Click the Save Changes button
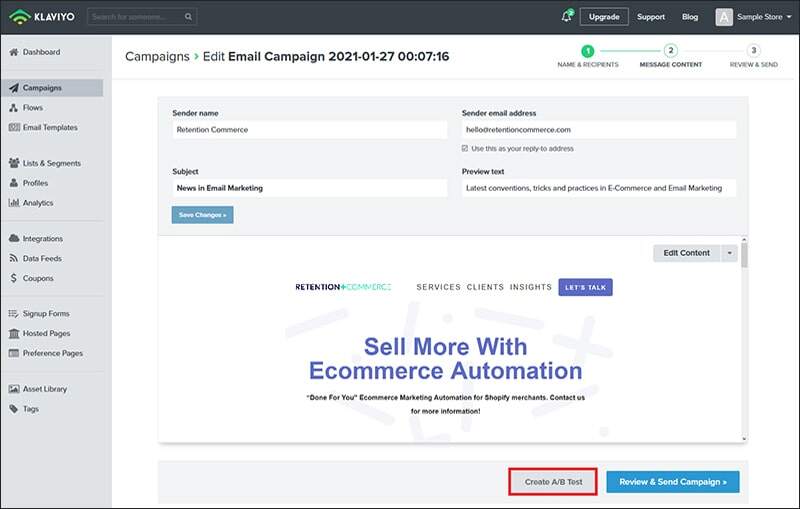 202,215
